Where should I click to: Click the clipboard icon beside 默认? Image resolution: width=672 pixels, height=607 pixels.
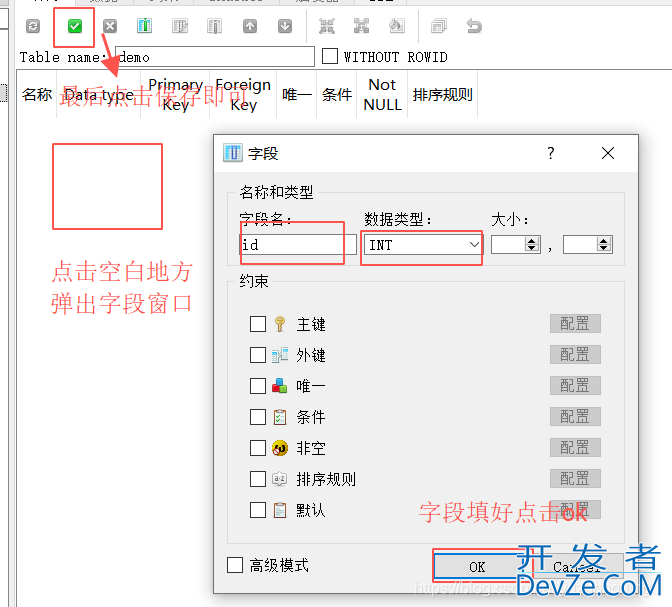pyautogui.click(x=280, y=510)
